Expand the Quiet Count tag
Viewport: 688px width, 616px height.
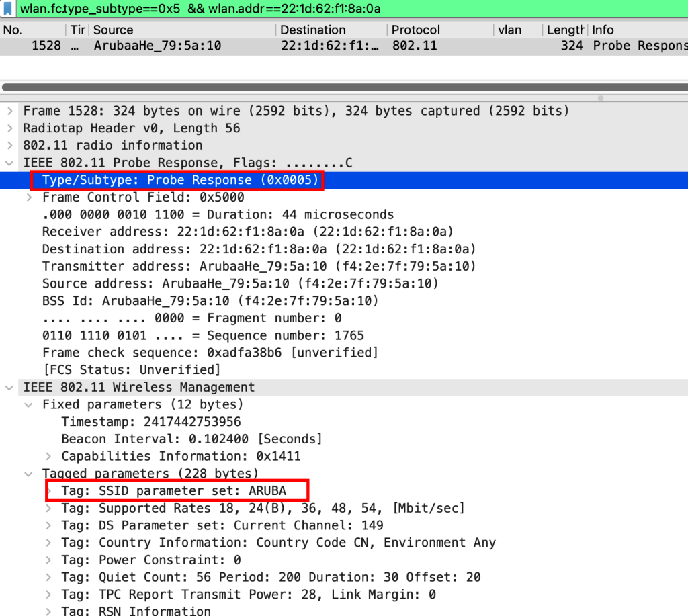(48, 578)
